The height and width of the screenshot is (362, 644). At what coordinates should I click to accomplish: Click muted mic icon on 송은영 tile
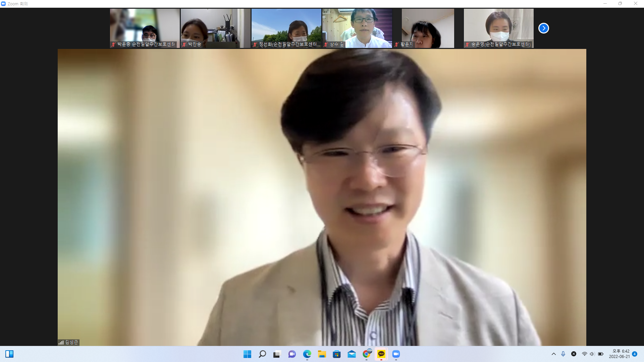coord(467,44)
